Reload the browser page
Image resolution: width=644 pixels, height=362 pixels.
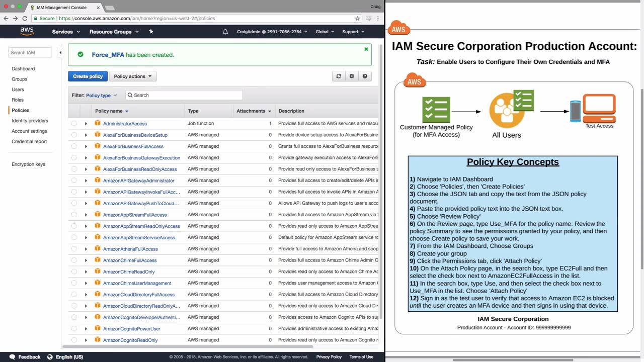[25, 19]
